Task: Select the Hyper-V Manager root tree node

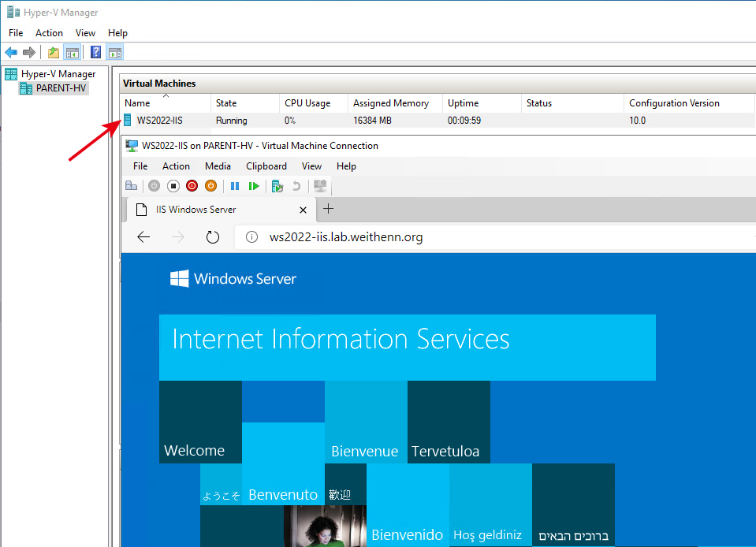Action: tap(58, 74)
